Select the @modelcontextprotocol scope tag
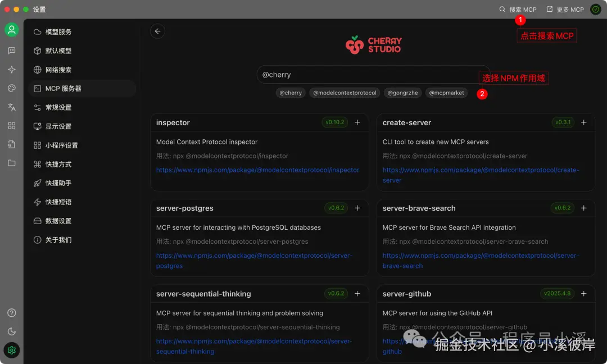 [345, 93]
